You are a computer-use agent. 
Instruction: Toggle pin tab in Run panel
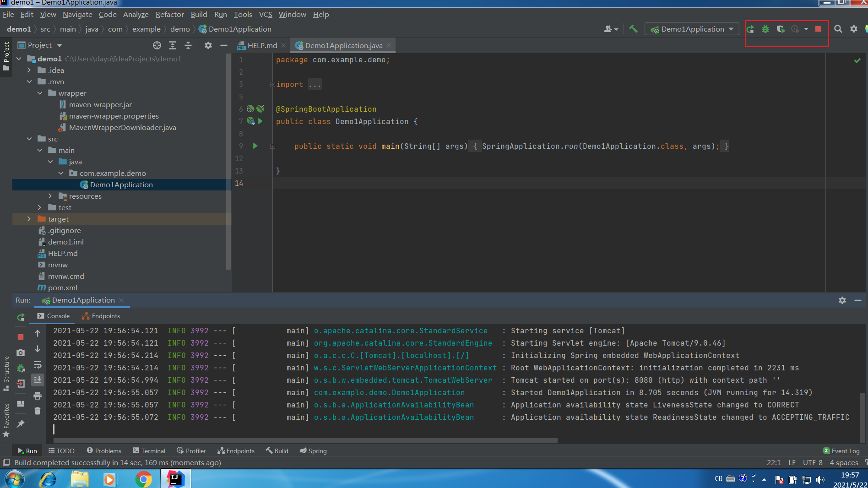click(x=21, y=424)
